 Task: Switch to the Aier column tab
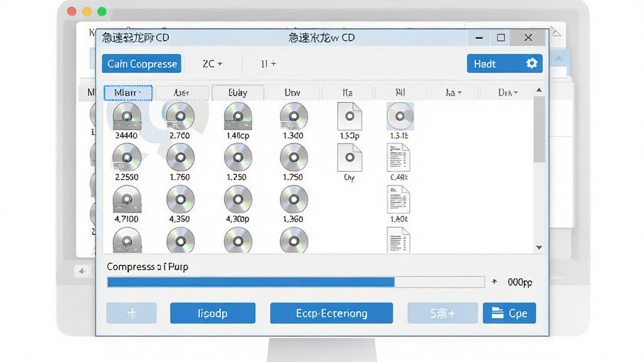[x=182, y=93]
